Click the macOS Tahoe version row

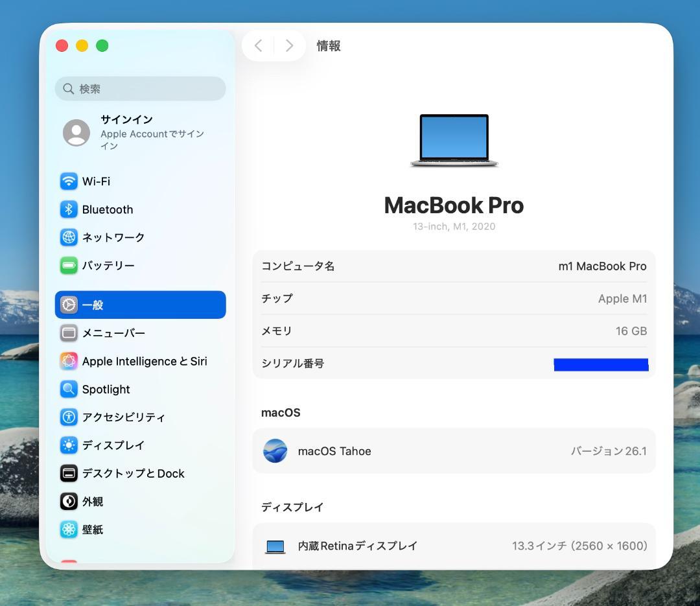(454, 451)
